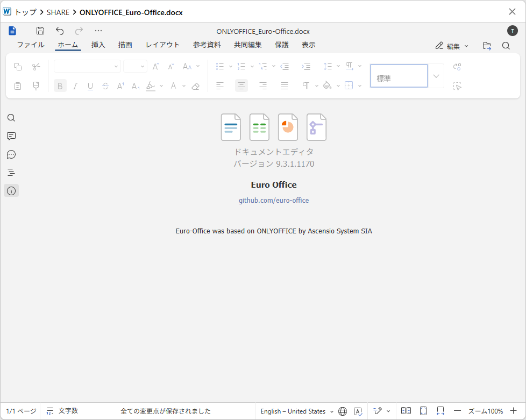Click the Paste clipboard icon

(18, 86)
